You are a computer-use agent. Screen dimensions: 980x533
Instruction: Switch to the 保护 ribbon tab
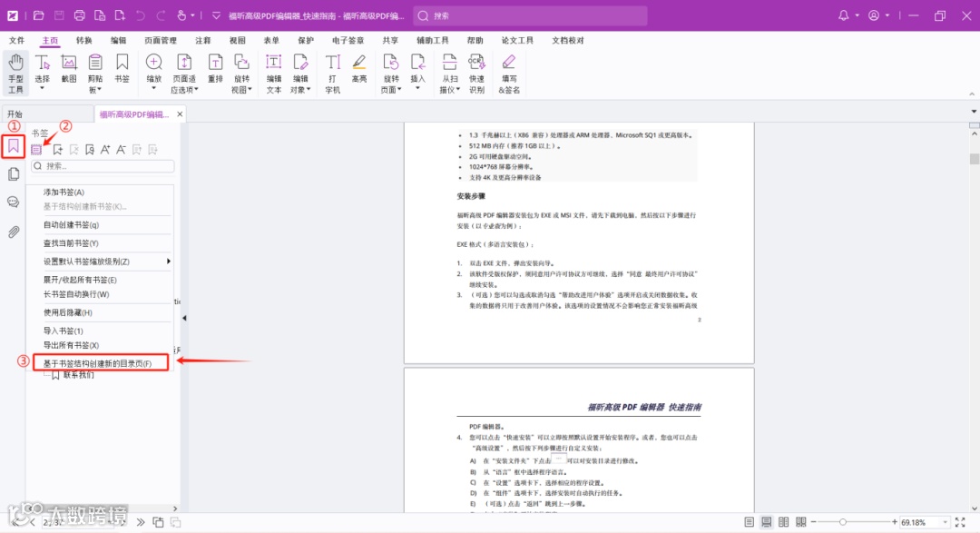(x=306, y=40)
